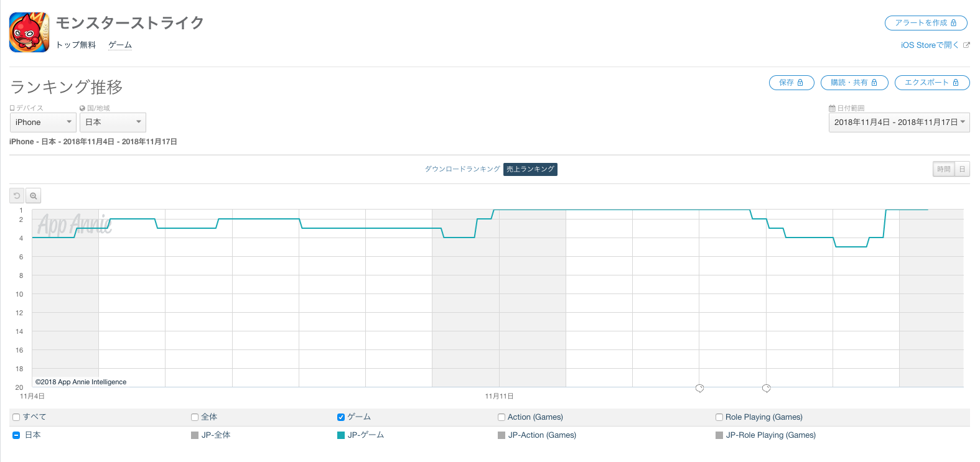Image resolution: width=980 pixels, height=462 pixels.
Task: Select the 売上ランキング tab
Action: (530, 169)
